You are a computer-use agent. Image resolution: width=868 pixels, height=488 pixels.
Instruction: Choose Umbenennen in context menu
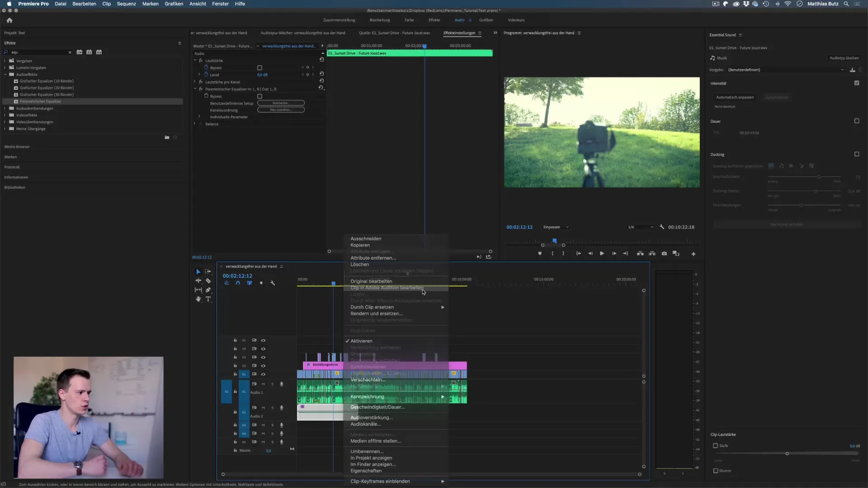[367, 451]
